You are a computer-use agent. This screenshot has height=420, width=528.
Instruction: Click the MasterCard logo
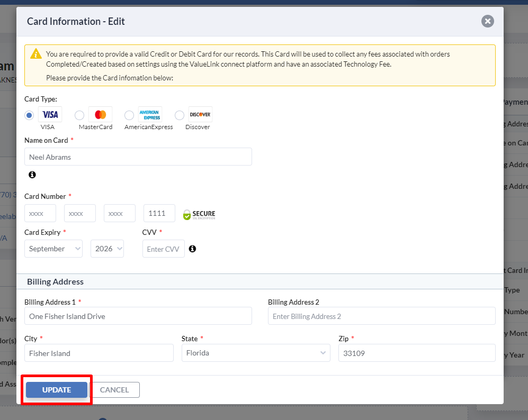[100, 114]
